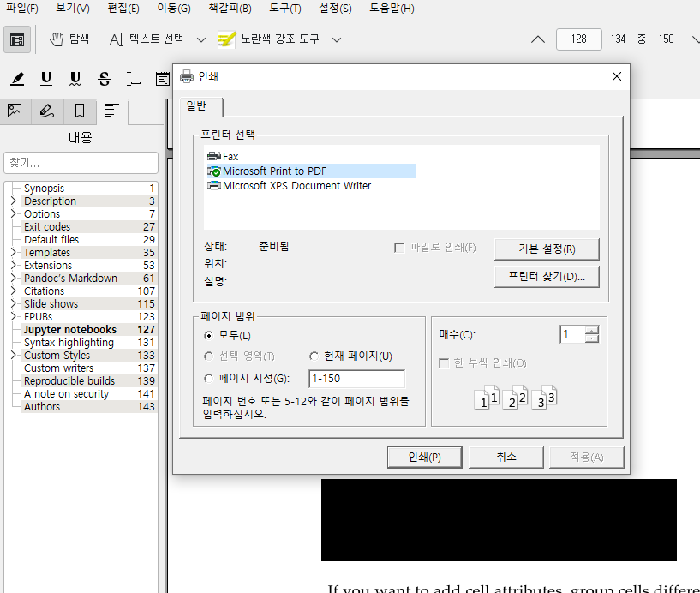Select the 모두(L) all pages radio
700x593 pixels.
click(208, 335)
